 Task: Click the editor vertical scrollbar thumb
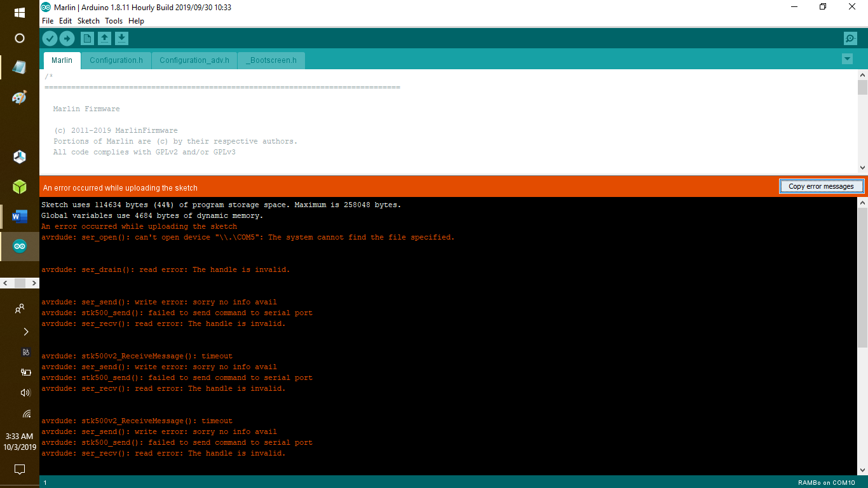(x=862, y=87)
